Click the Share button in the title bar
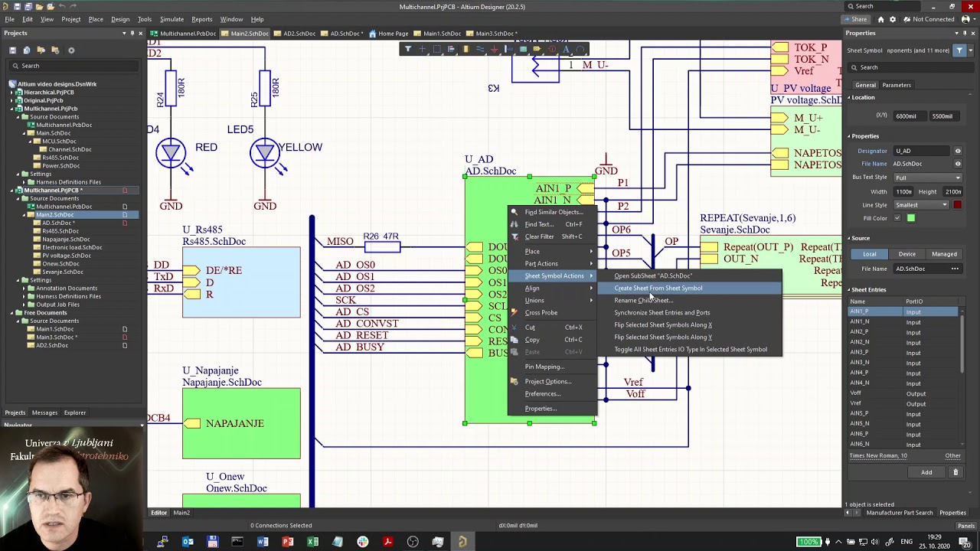The width and height of the screenshot is (980, 551). click(855, 19)
